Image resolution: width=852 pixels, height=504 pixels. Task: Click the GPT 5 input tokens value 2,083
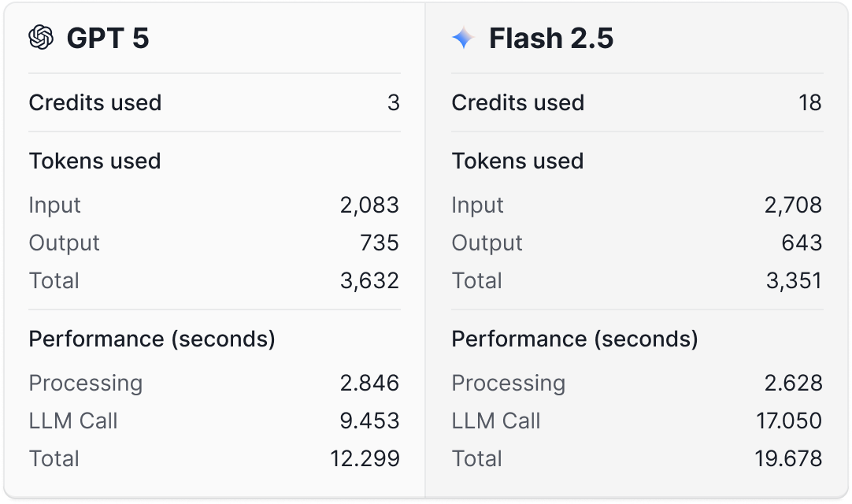(x=370, y=206)
